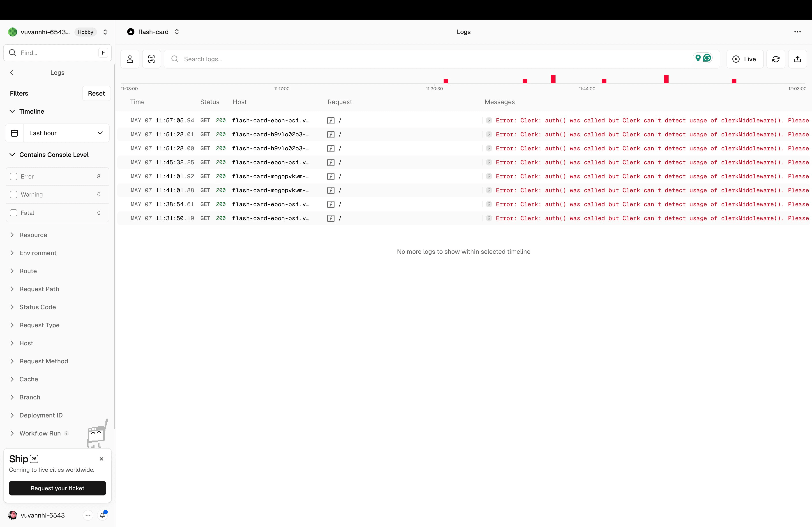Click the first red bar on the timeline chart
This screenshot has height=527, width=812.
(x=445, y=81)
